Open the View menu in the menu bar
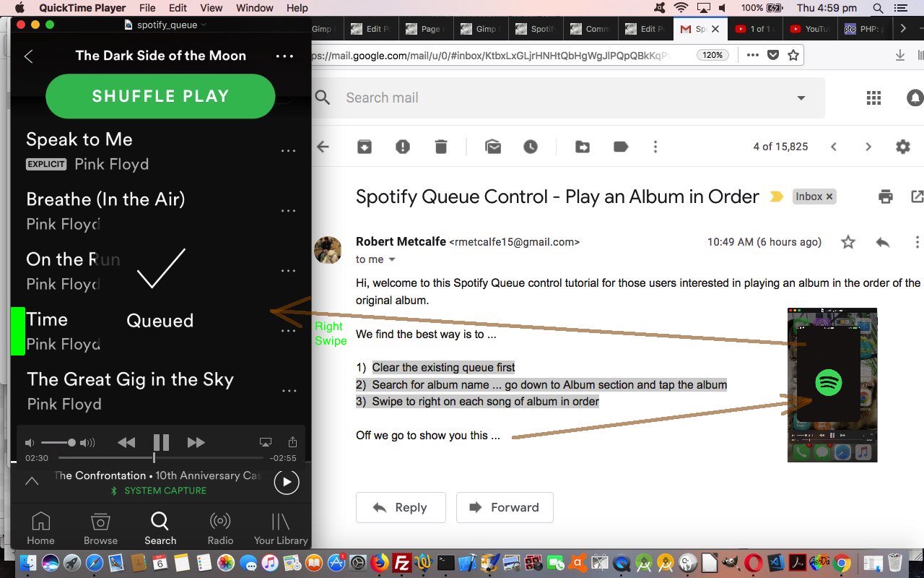Viewport: 924px width, 578px height. pyautogui.click(x=211, y=8)
